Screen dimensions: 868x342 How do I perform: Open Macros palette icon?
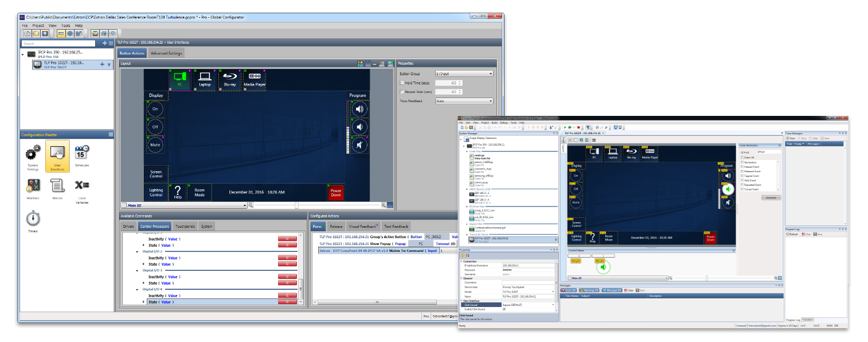(x=57, y=189)
